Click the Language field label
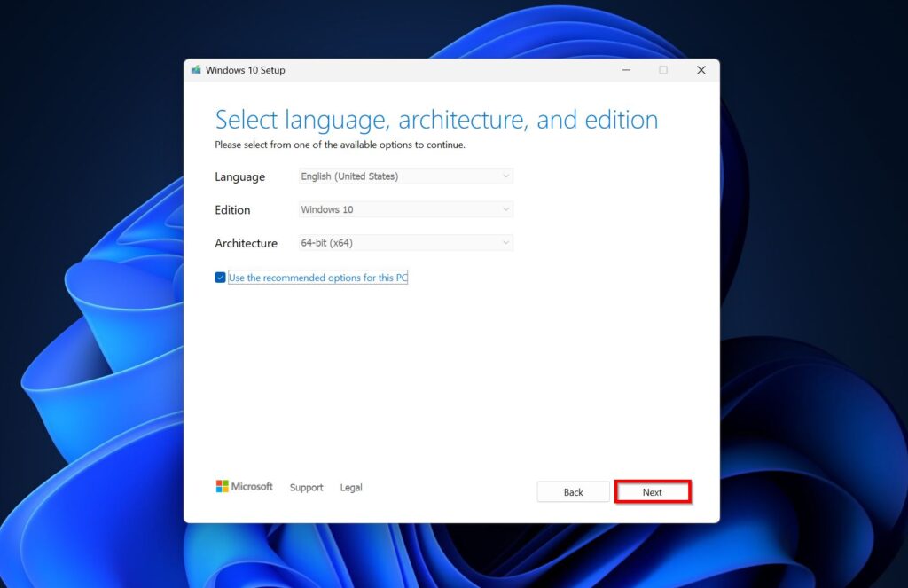Screen dimensions: 908x588 pos(239,176)
